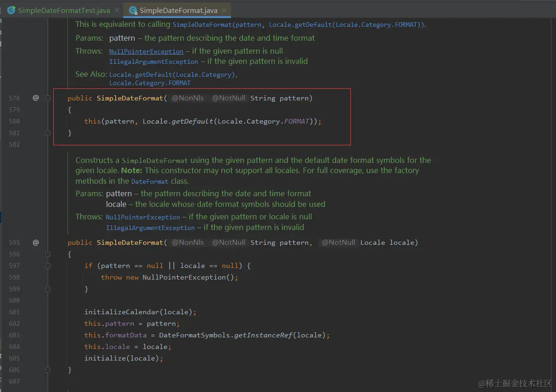Close the SimpleDateFormat.java tab

[x=225, y=10]
